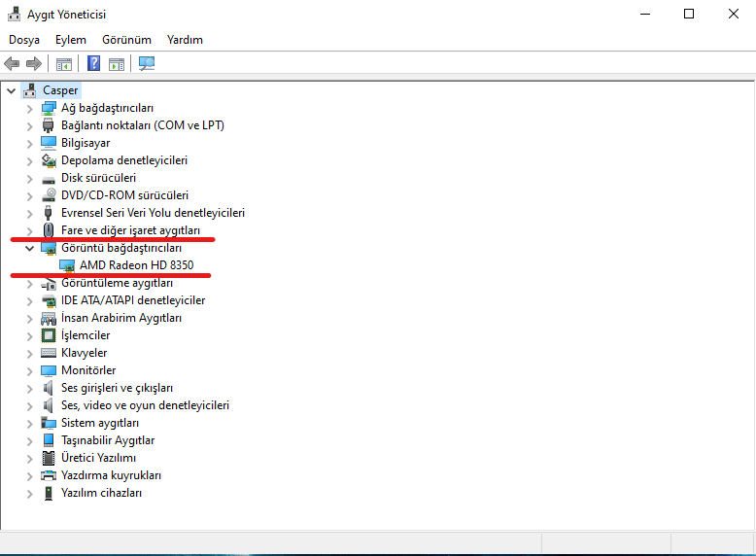
Task: Select the Yazdırma kuyrukları label
Action: 111,475
